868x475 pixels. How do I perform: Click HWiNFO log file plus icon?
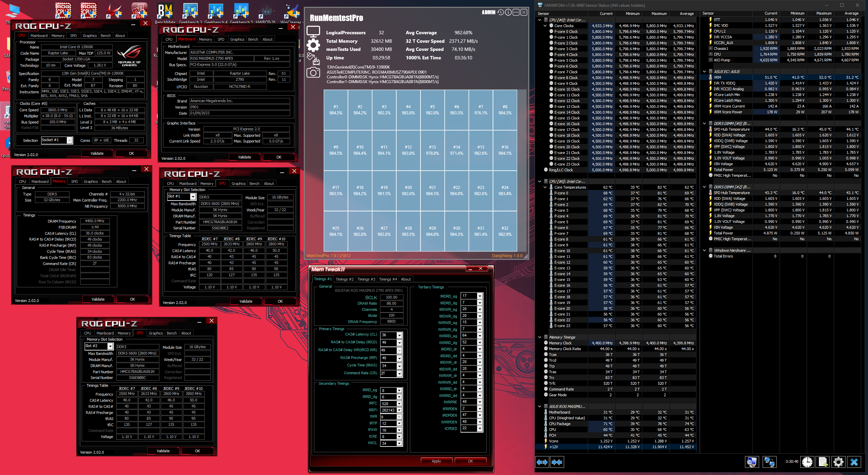click(823, 462)
